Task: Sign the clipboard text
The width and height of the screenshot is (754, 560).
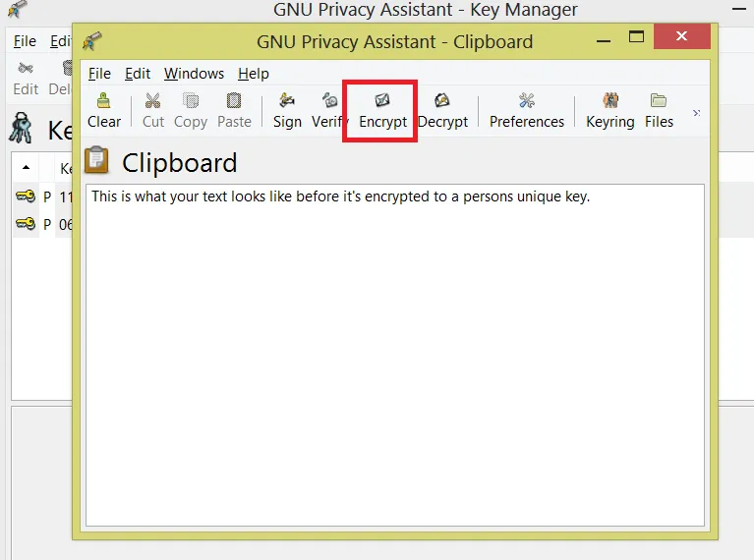Action: pos(287,111)
